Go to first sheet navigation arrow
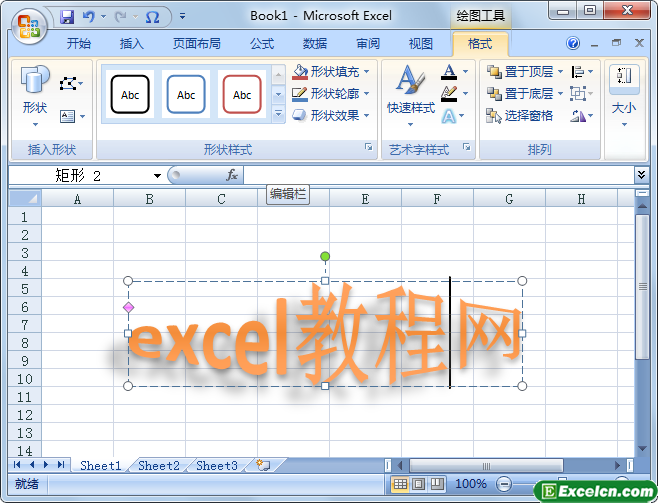The image size is (658, 503). tap(17, 464)
